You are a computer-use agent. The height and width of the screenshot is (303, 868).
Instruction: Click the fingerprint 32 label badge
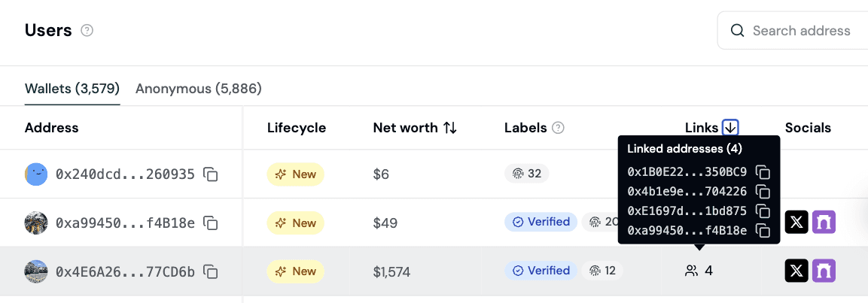(527, 174)
